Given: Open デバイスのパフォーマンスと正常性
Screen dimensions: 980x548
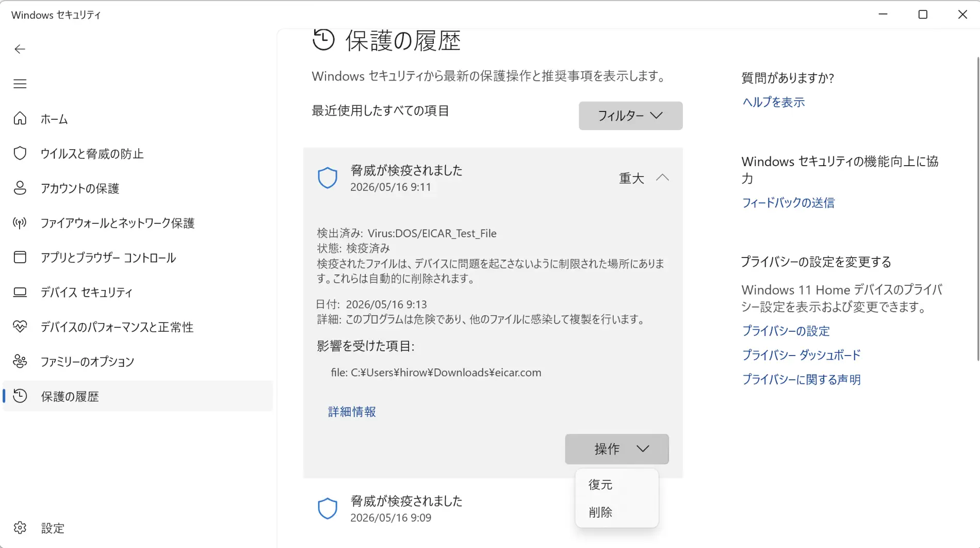Looking at the screenshot, I should pyautogui.click(x=138, y=327).
